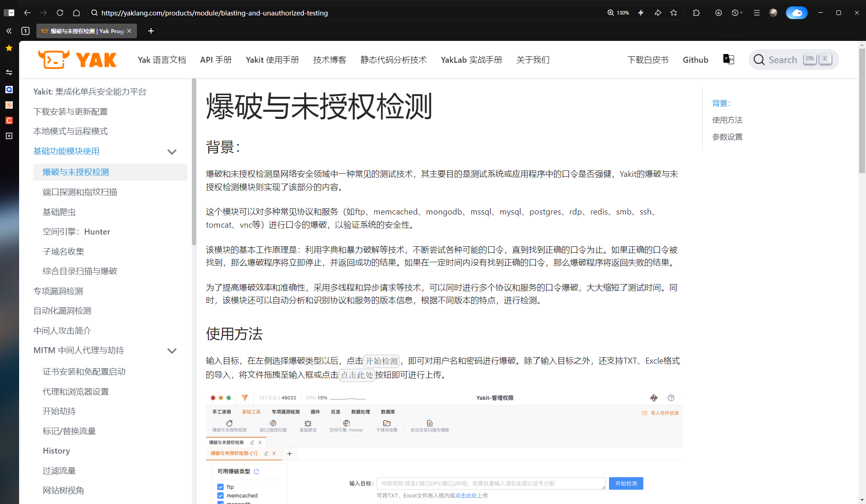Jump to 使用方法 in table of contents
Screen dimensions: 866x504
click(x=727, y=120)
